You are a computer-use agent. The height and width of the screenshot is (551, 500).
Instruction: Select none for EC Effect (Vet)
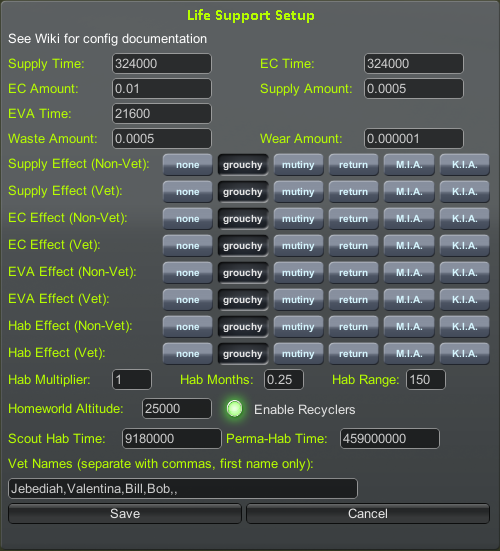pos(188,245)
